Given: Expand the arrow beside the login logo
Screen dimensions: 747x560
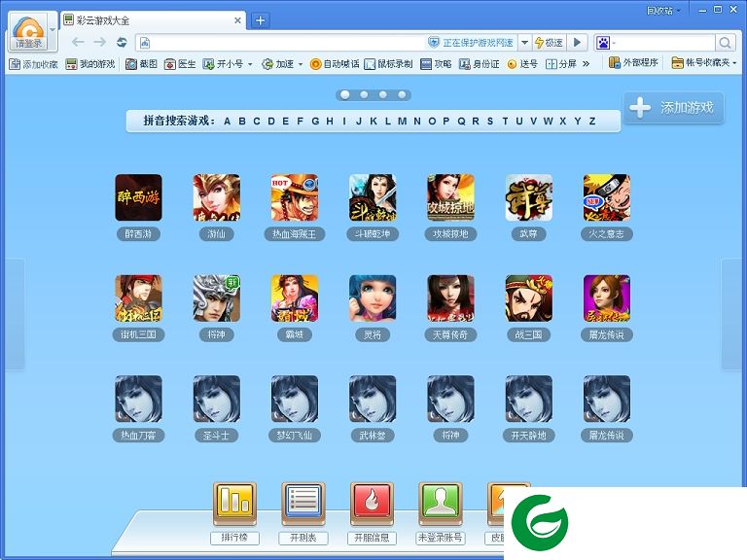Looking at the screenshot, I should coord(53,29).
